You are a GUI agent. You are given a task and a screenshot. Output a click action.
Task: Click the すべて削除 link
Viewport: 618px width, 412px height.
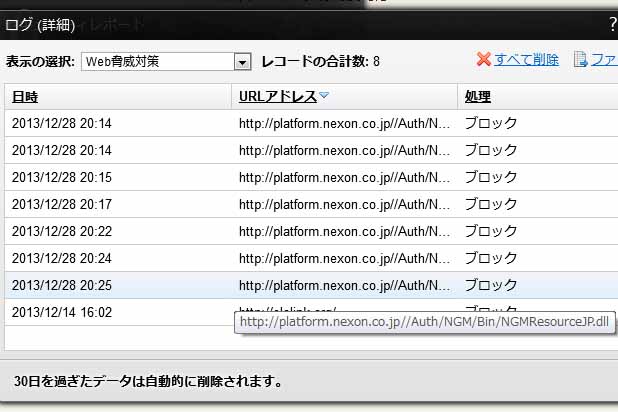(x=526, y=60)
